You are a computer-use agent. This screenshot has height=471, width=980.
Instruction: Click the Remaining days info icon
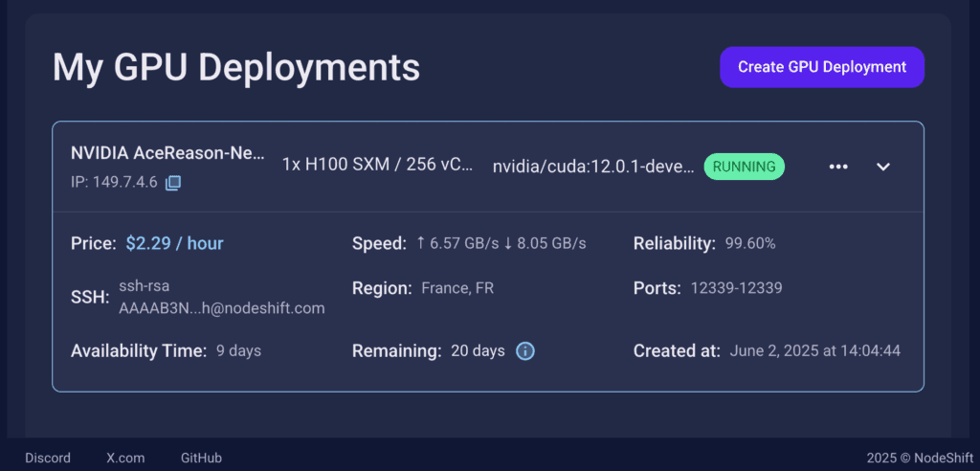point(525,351)
